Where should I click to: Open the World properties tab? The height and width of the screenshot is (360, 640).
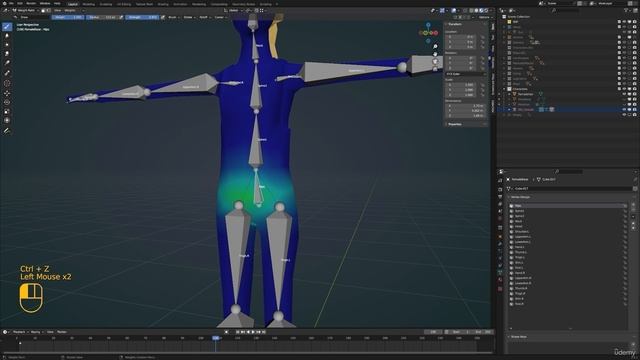(x=500, y=218)
